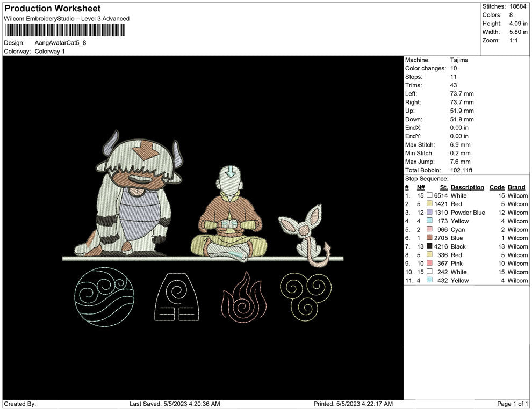Click the Min Stitch value 0.2 mm
The height and width of the screenshot is (409, 532).
(x=460, y=153)
